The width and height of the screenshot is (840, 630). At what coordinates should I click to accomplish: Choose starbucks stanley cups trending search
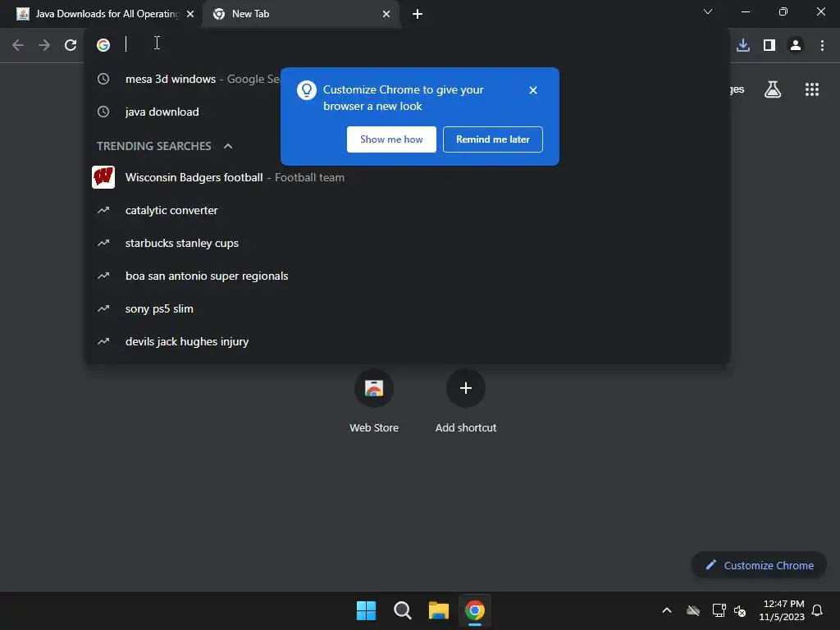tap(407, 243)
